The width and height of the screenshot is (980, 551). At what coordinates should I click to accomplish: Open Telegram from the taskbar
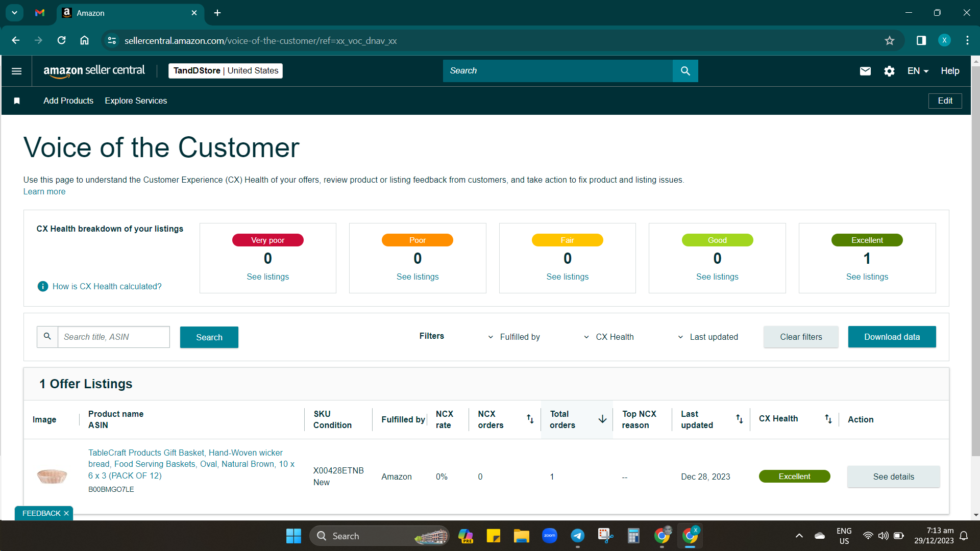pos(577,536)
